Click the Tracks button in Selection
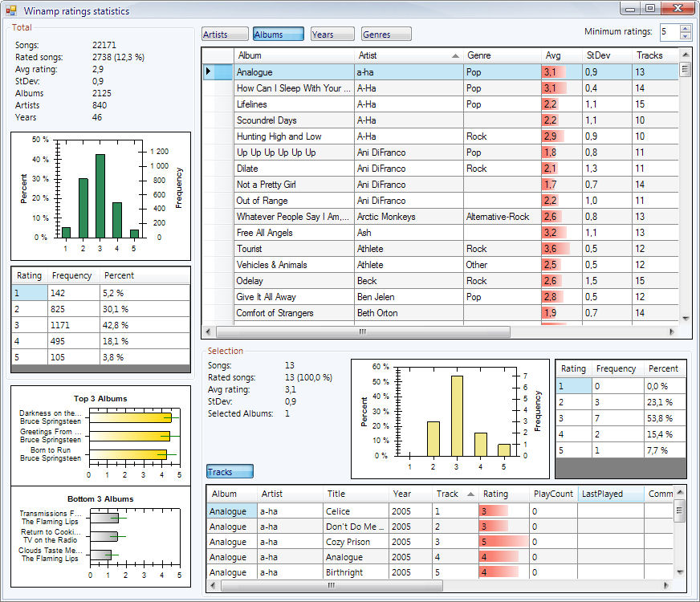This screenshot has height=602, width=700. (230, 472)
